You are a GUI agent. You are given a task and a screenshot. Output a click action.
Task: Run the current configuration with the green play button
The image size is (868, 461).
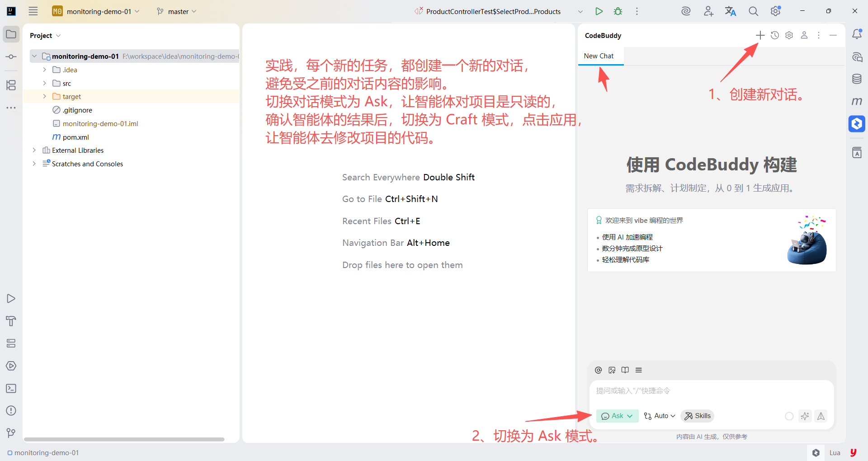(599, 11)
